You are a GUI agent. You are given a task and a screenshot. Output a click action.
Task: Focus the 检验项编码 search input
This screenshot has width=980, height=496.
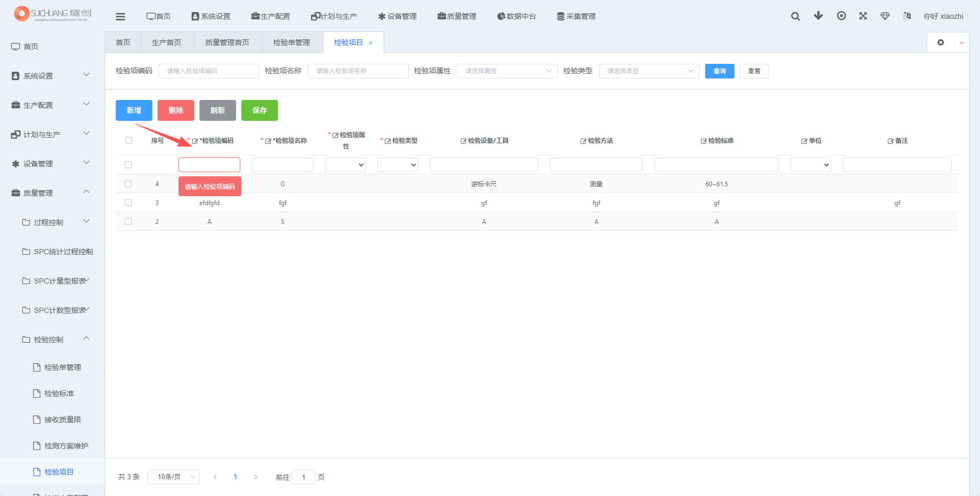[x=209, y=71]
